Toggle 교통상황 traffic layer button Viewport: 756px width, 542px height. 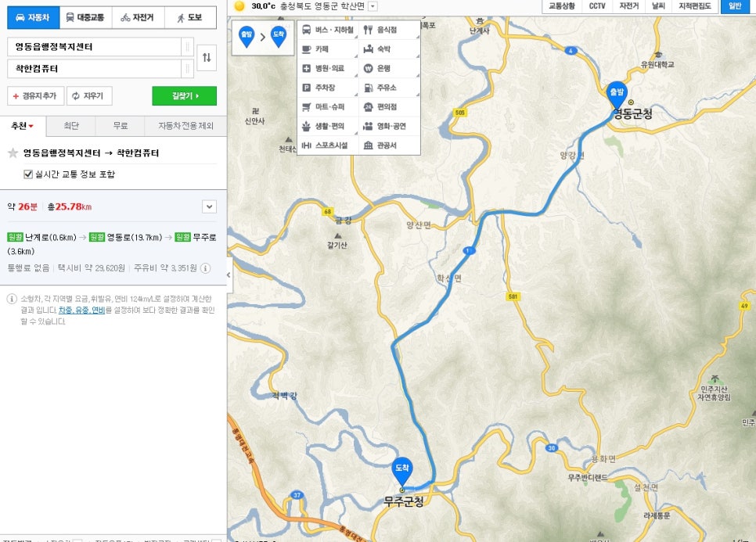click(x=562, y=5)
